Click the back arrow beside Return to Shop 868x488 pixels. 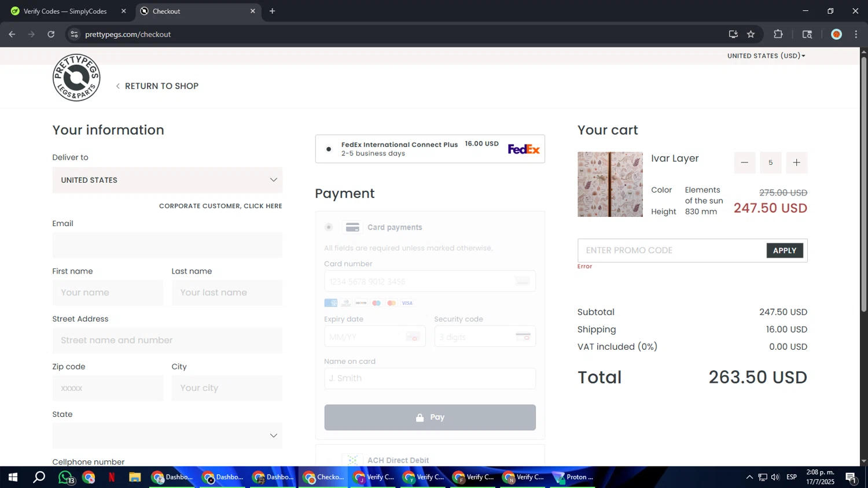point(118,86)
